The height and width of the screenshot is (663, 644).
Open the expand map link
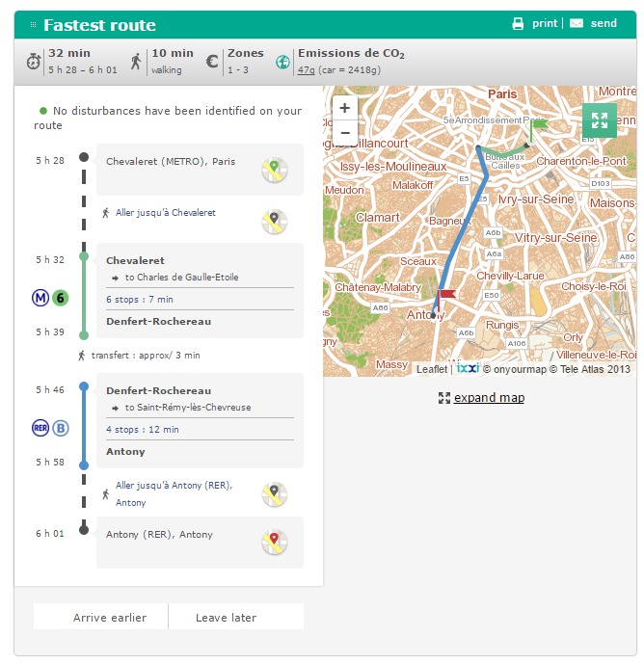pos(489,397)
